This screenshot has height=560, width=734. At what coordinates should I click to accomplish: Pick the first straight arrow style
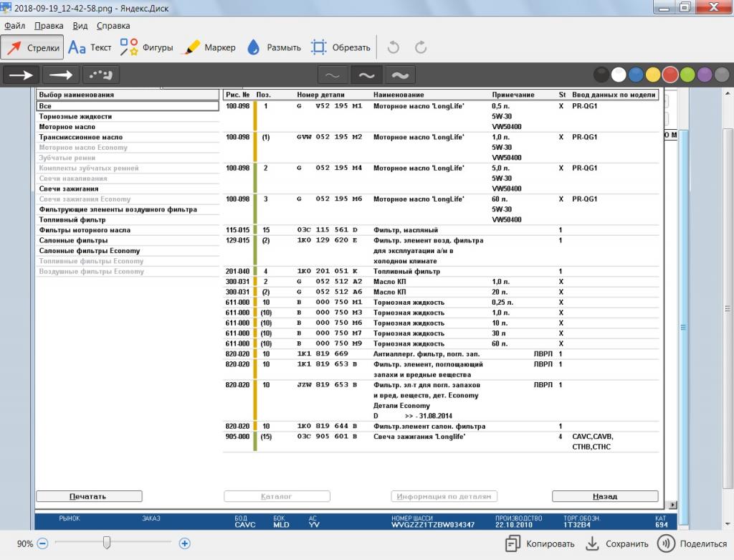22,75
